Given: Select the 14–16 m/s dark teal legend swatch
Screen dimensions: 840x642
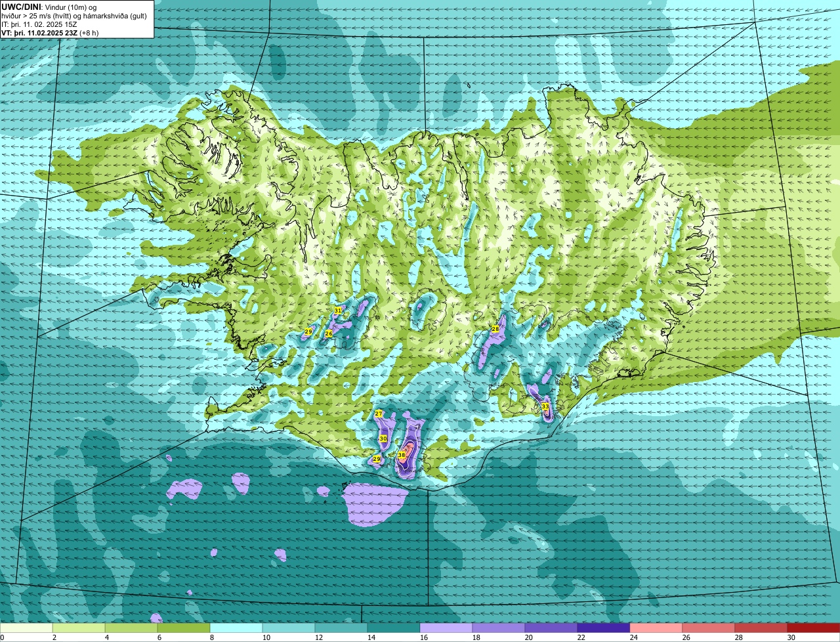Looking at the screenshot, I should tap(394, 628).
